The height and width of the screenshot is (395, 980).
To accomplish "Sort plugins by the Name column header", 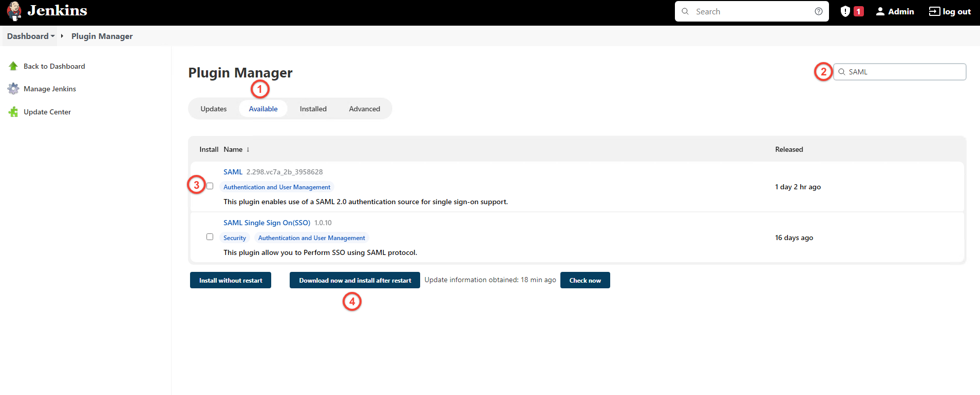I will point(233,149).
